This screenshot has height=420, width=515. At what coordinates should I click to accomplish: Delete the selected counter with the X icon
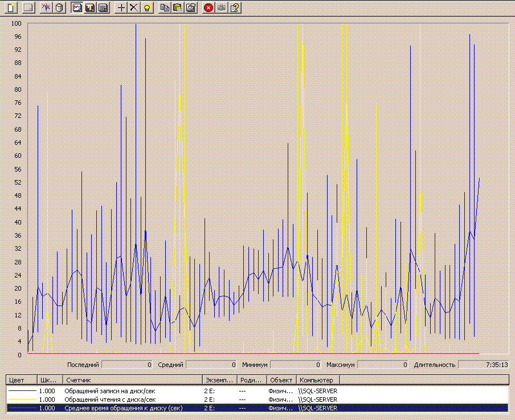(x=133, y=7)
